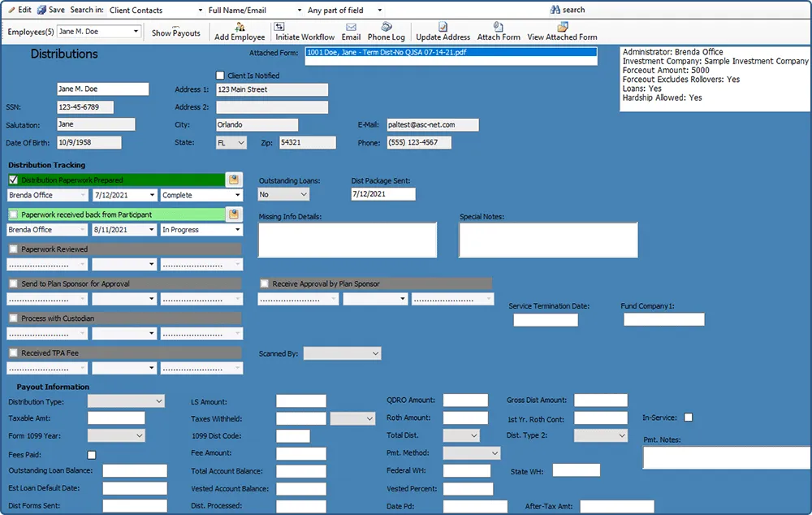812x515 pixels.
Task: Click the Special Notes text area
Action: [x=548, y=239]
